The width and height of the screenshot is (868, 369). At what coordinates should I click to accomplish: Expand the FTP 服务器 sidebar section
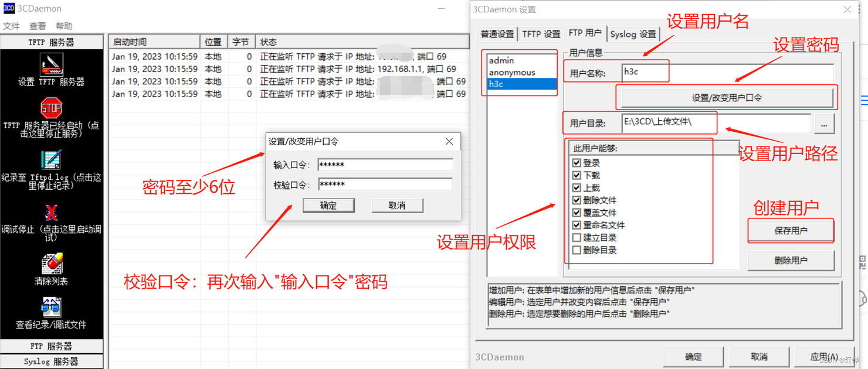(52, 346)
